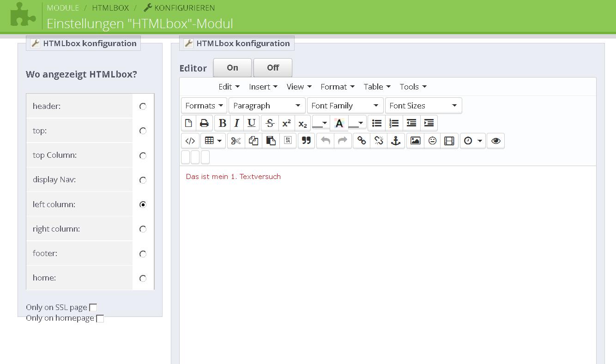Open the Tools menu
Image resolution: width=616 pixels, height=364 pixels.
(413, 87)
